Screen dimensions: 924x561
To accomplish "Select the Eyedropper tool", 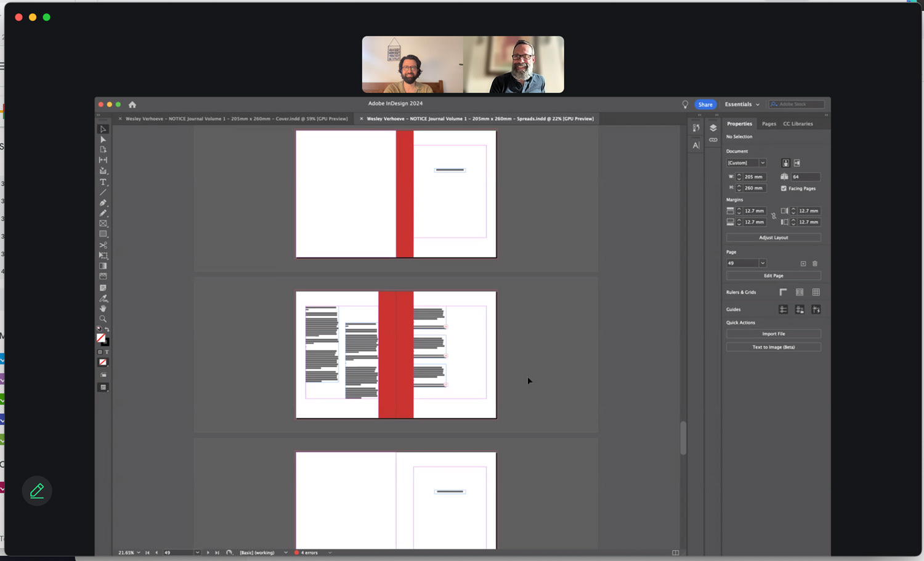I will point(103,298).
